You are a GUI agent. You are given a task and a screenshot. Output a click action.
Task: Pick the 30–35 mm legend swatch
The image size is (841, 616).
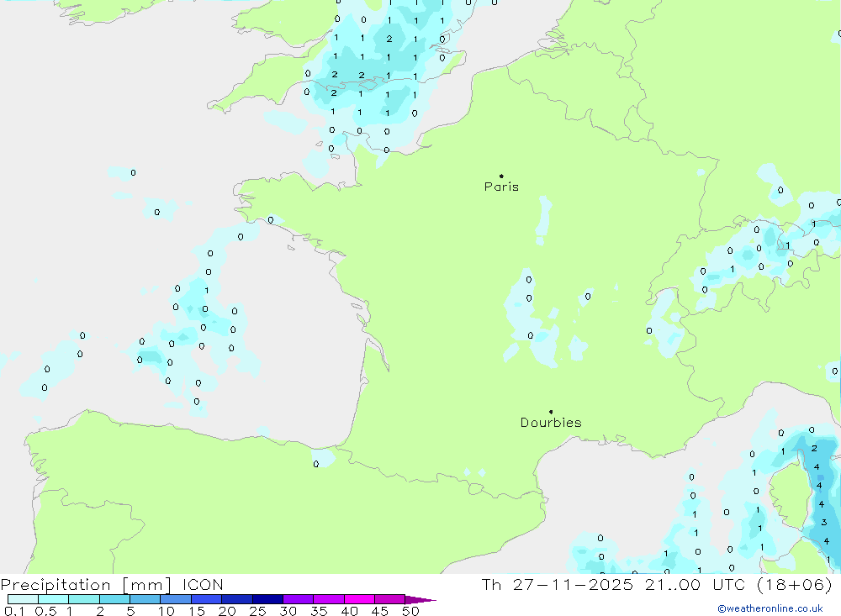(x=299, y=599)
